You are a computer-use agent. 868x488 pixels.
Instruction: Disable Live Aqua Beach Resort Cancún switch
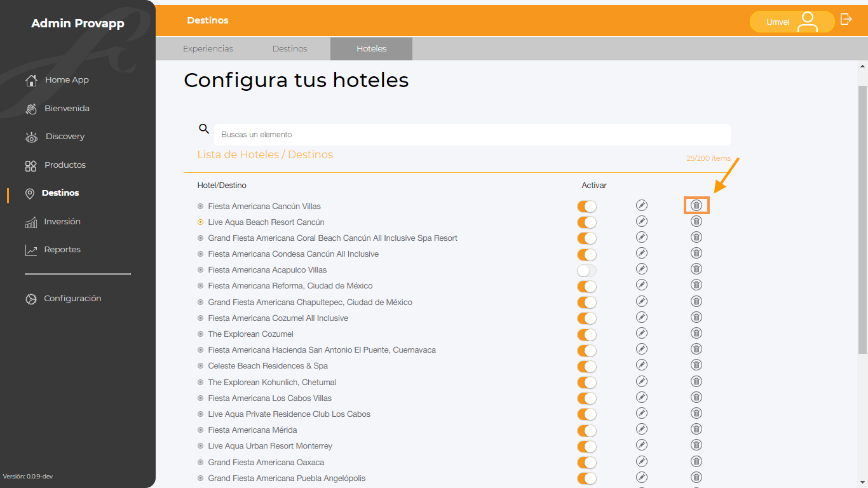click(587, 222)
